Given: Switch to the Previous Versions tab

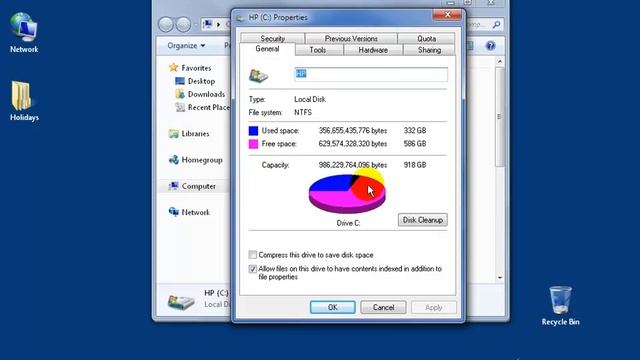Looking at the screenshot, I should click(x=351, y=38).
